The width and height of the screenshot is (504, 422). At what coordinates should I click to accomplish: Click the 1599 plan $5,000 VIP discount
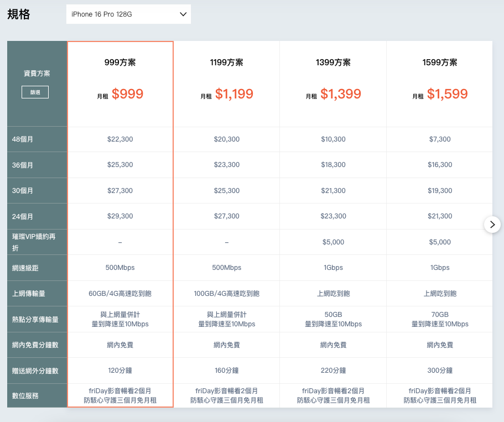(x=440, y=242)
